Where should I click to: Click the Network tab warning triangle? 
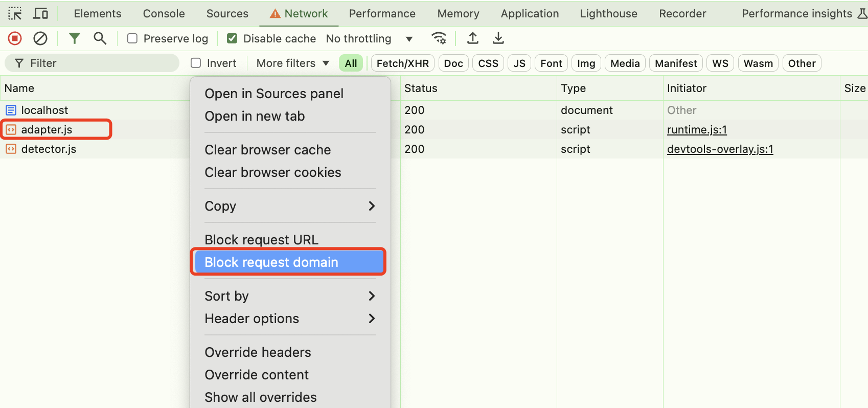275,14
